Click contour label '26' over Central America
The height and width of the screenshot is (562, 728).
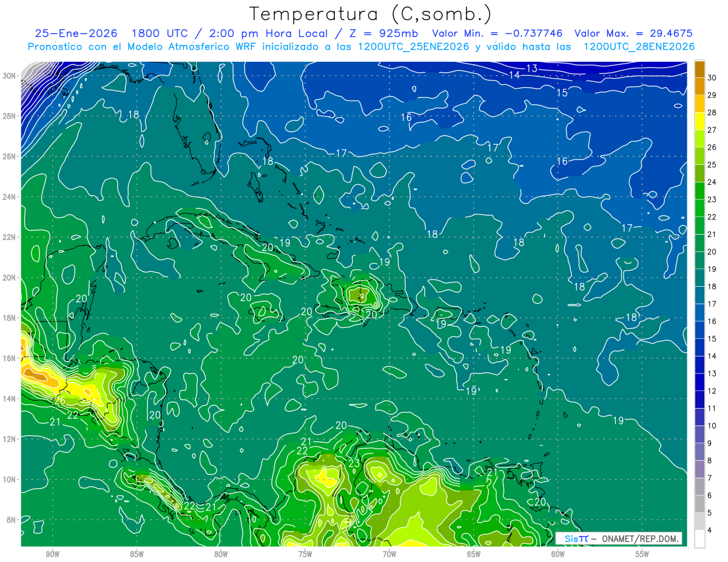(60, 401)
